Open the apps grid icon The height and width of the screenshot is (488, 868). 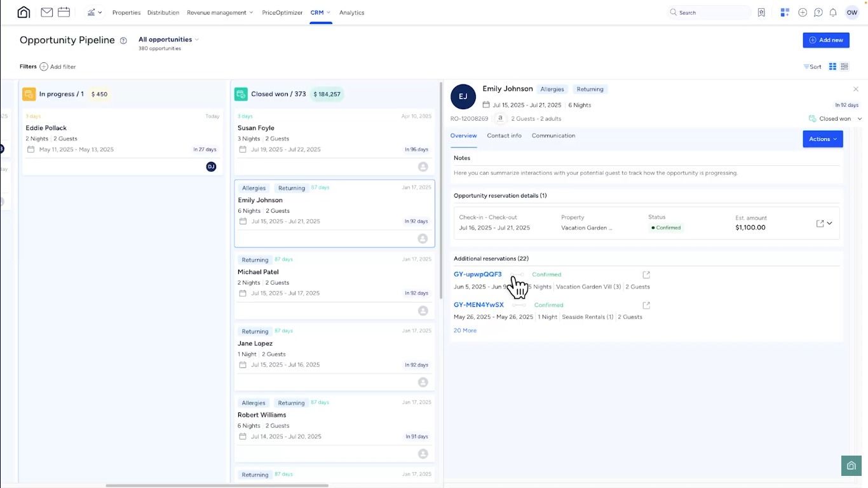[785, 13]
